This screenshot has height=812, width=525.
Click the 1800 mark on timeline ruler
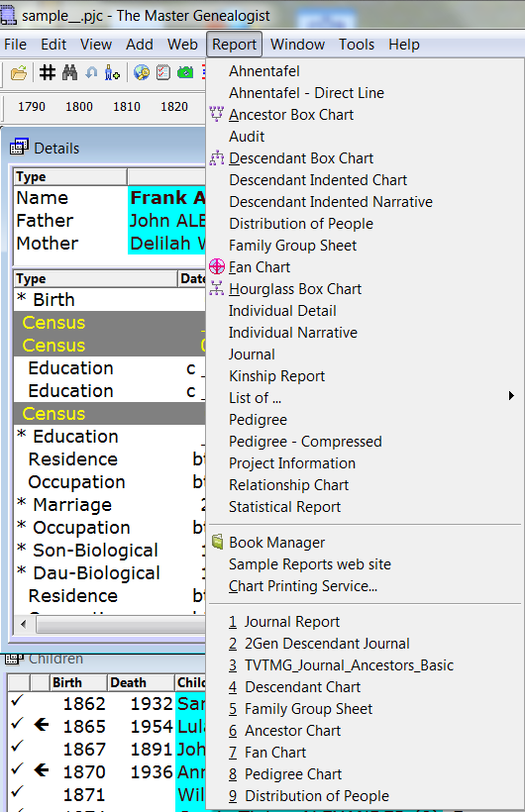pos(79,107)
